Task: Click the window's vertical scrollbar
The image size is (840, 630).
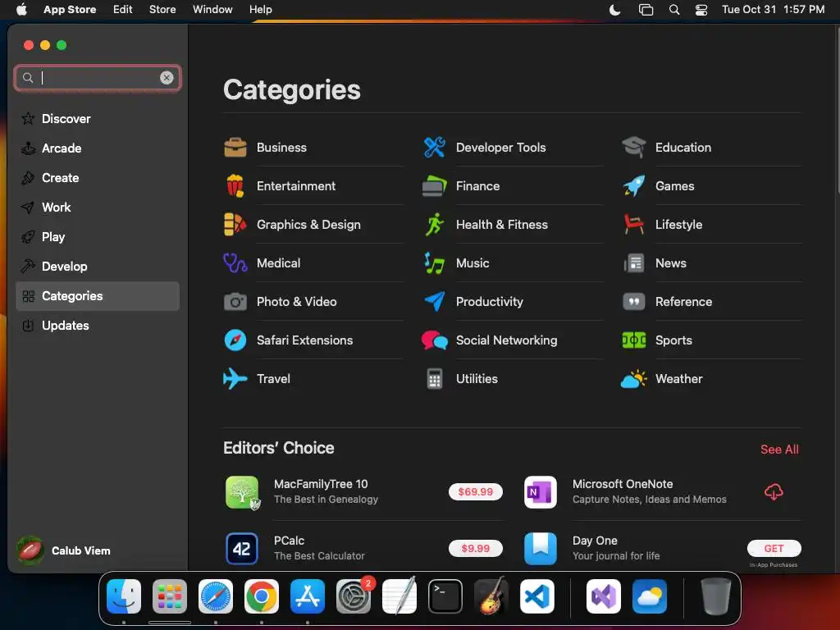Action: pos(838,110)
